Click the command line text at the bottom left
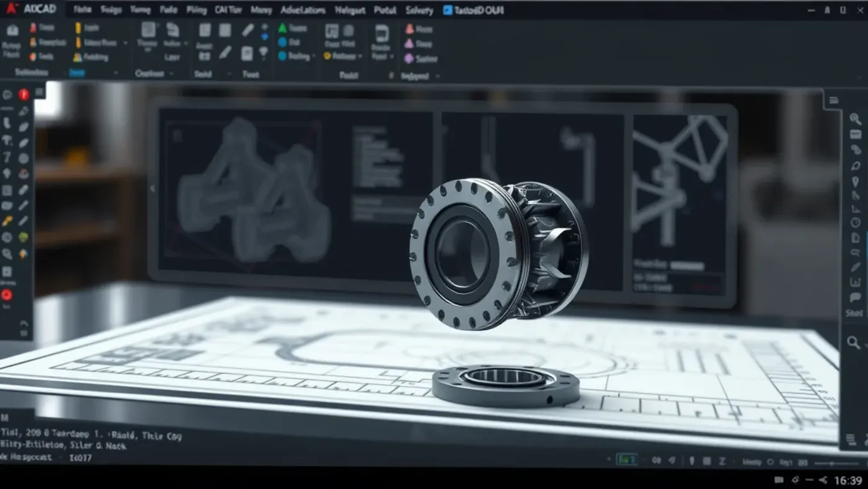868x489 pixels. 91,446
